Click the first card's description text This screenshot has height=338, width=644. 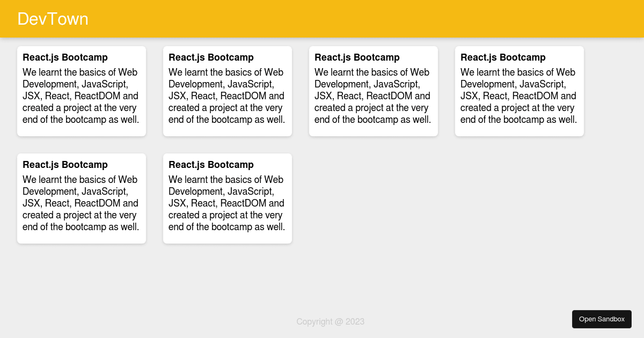point(79,95)
